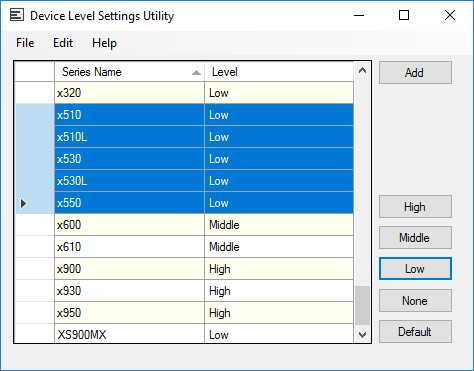
Task: Apply the Middle level button
Action: coord(415,238)
